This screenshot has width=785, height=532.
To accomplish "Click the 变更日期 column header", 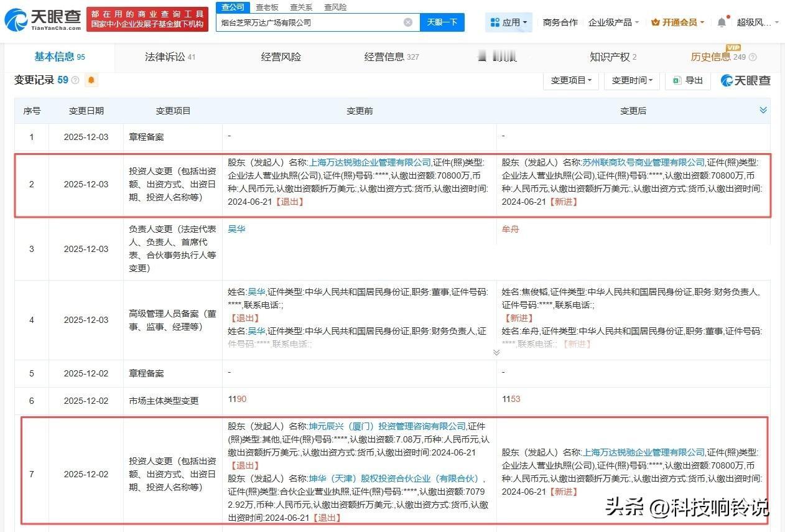I will [86, 111].
